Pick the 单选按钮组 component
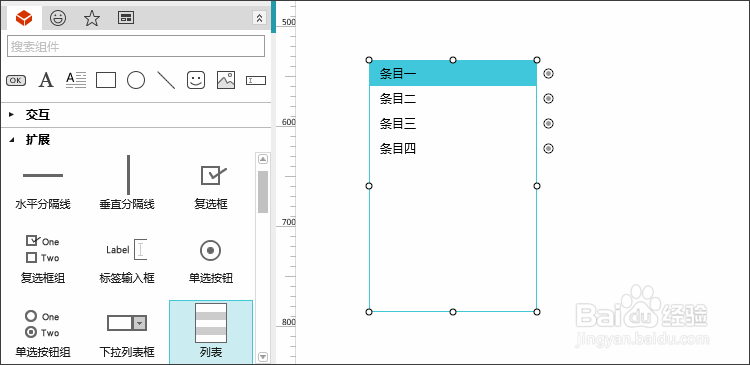 coord(43,333)
